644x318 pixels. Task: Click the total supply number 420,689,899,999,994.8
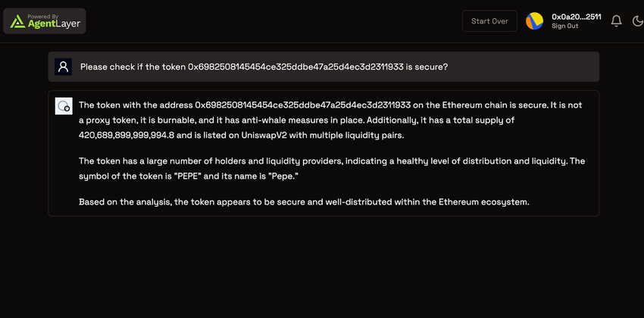(x=127, y=135)
